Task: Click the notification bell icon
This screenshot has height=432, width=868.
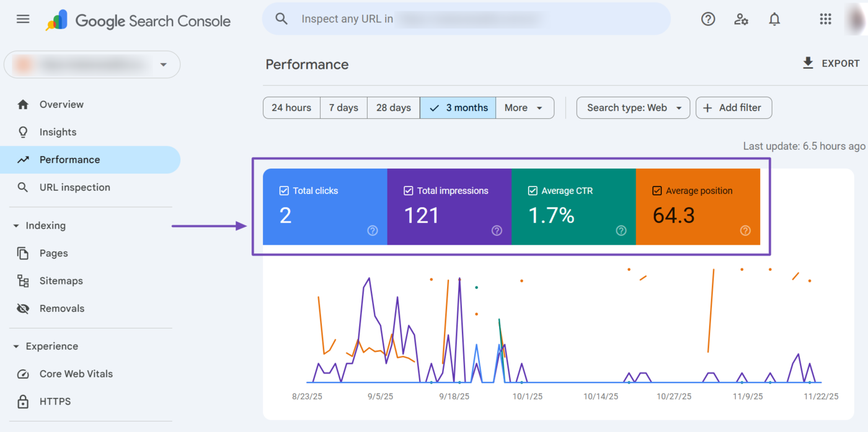Action: tap(774, 19)
